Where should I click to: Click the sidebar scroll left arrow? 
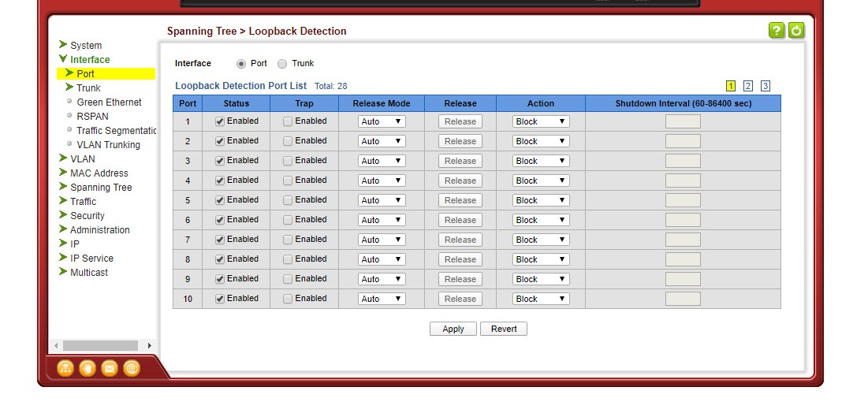tap(55, 345)
